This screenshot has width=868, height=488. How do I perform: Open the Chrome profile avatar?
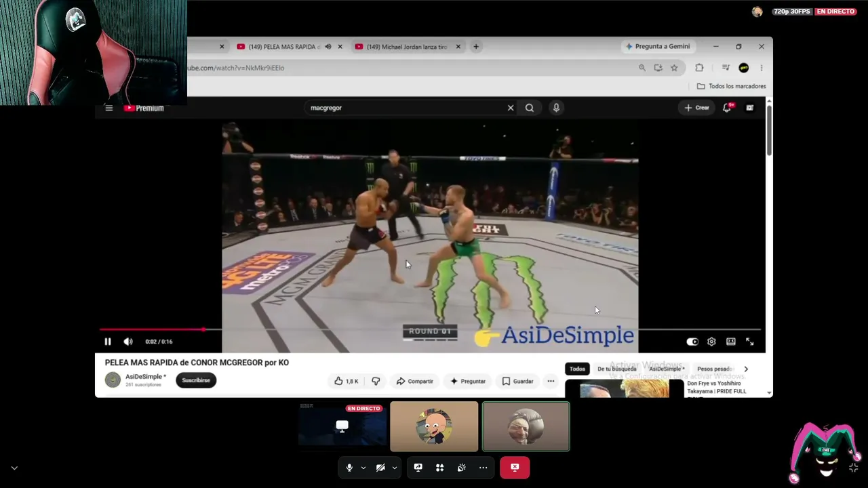744,68
